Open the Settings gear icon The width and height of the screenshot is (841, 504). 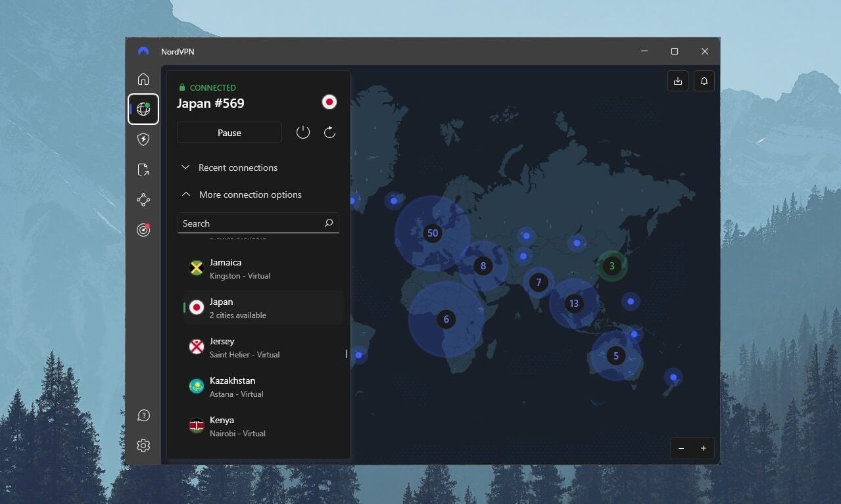(x=143, y=446)
